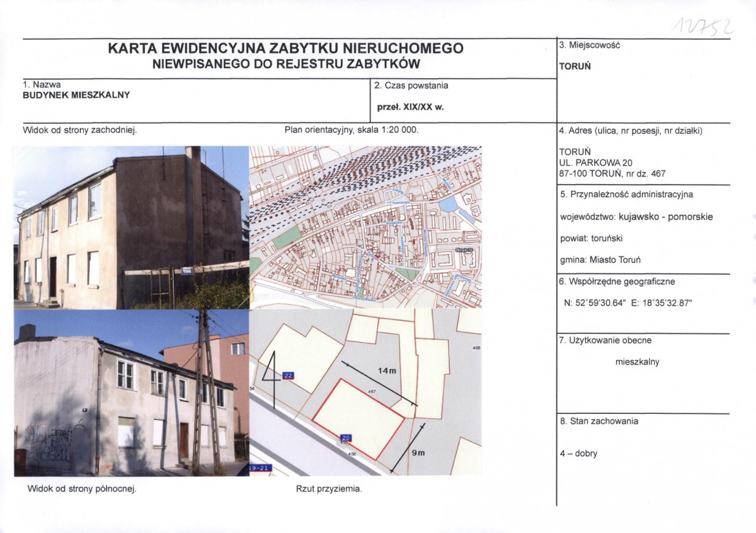Click the ground floor plan drawing
The height and width of the screenshot is (533, 756).
click(x=365, y=392)
